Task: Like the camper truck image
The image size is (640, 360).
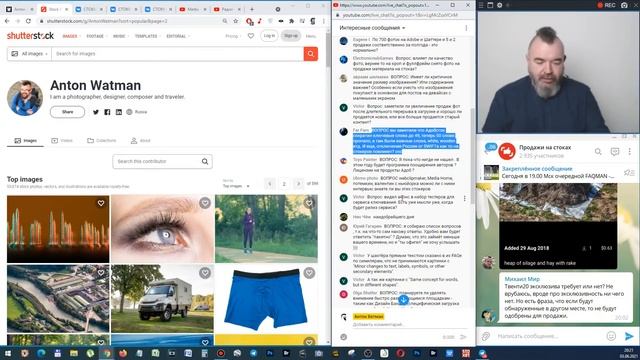Action: [x=205, y=273]
